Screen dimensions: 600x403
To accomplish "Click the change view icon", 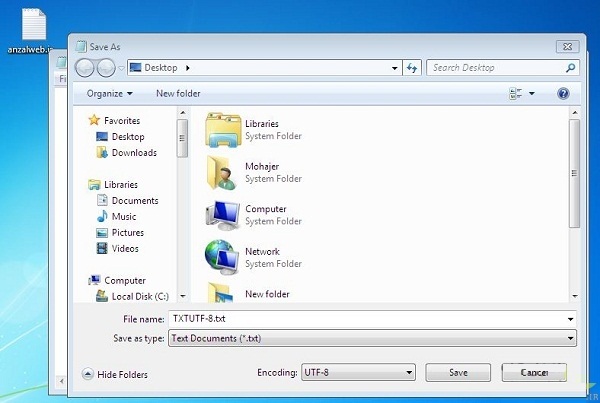I will click(x=516, y=94).
